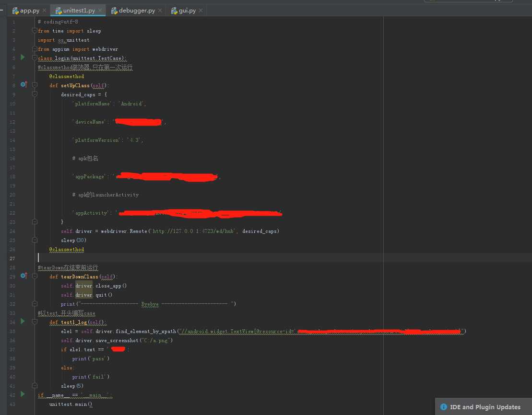Click the '# apk包名' comment
The image size is (532, 415).
point(85,158)
